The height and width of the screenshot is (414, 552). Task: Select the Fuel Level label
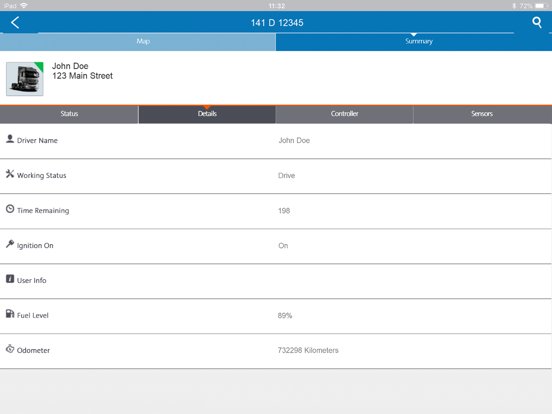click(x=33, y=315)
